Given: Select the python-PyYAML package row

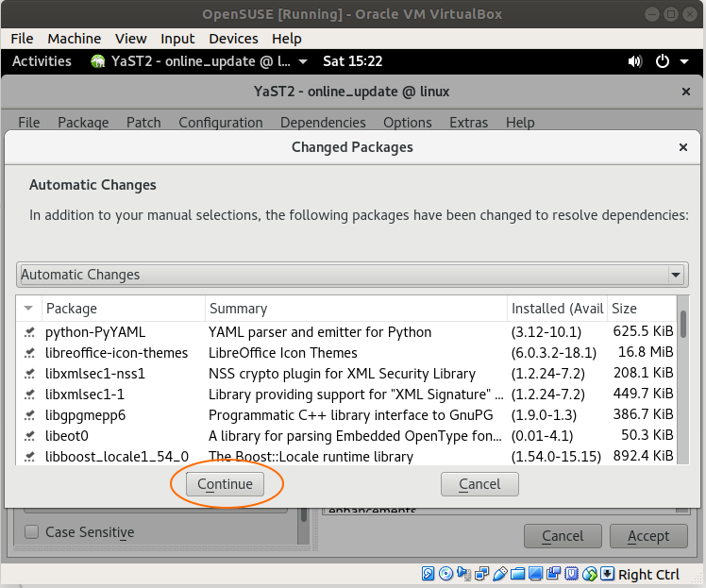Looking at the screenshot, I should pyautogui.click(x=346, y=332).
